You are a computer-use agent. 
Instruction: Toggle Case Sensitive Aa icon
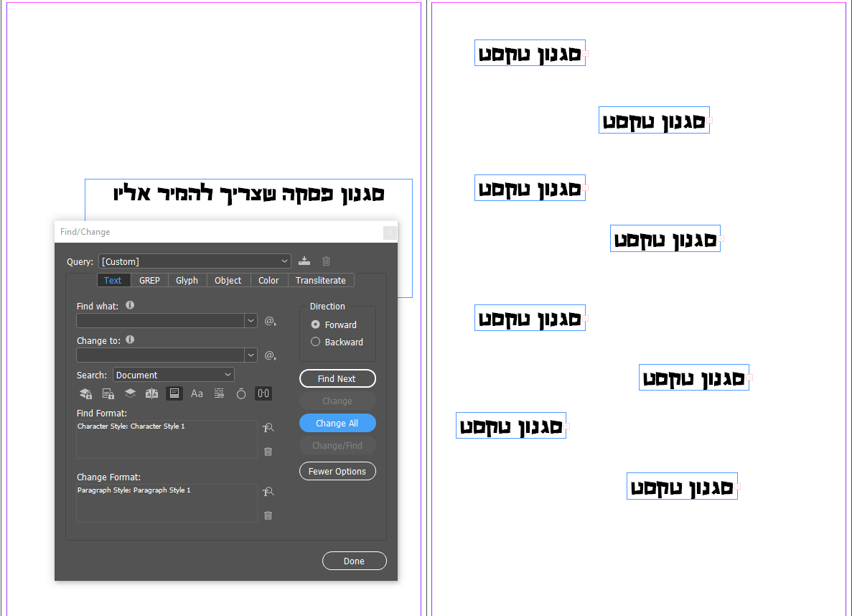pos(197,393)
